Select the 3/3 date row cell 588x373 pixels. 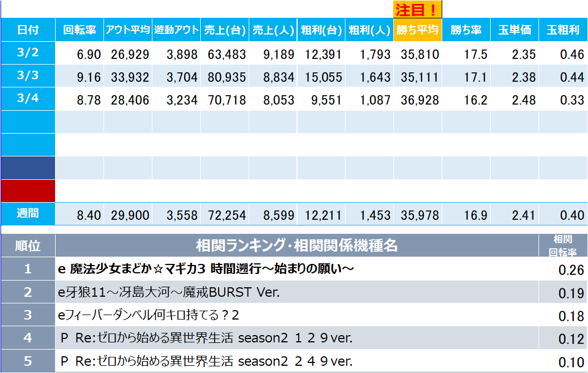click(x=28, y=76)
